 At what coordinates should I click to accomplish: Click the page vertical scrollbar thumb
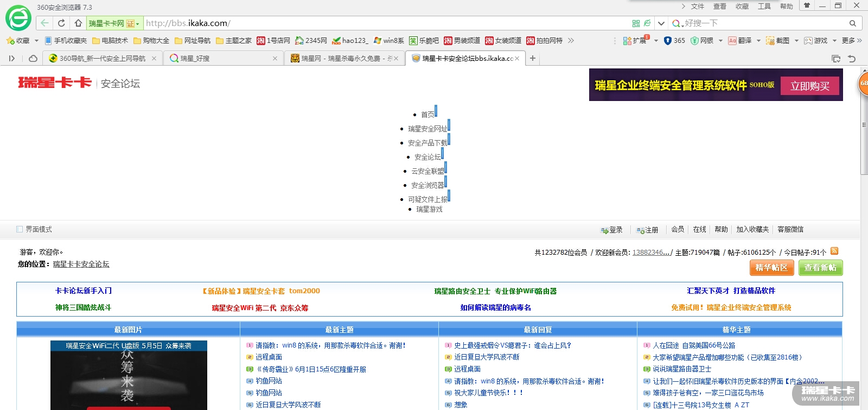click(864, 124)
